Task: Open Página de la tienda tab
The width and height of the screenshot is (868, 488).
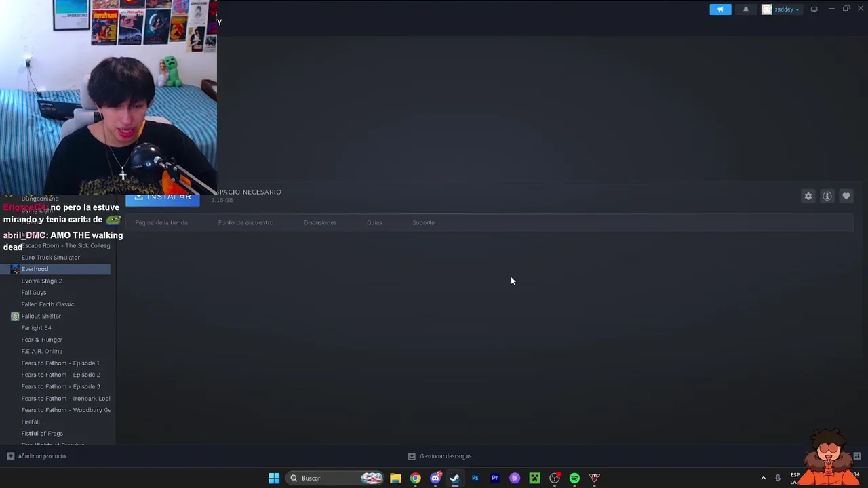Action: point(161,222)
